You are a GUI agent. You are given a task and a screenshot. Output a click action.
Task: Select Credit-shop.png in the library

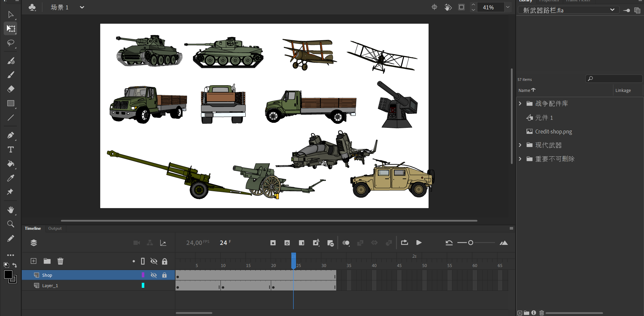pos(553,131)
